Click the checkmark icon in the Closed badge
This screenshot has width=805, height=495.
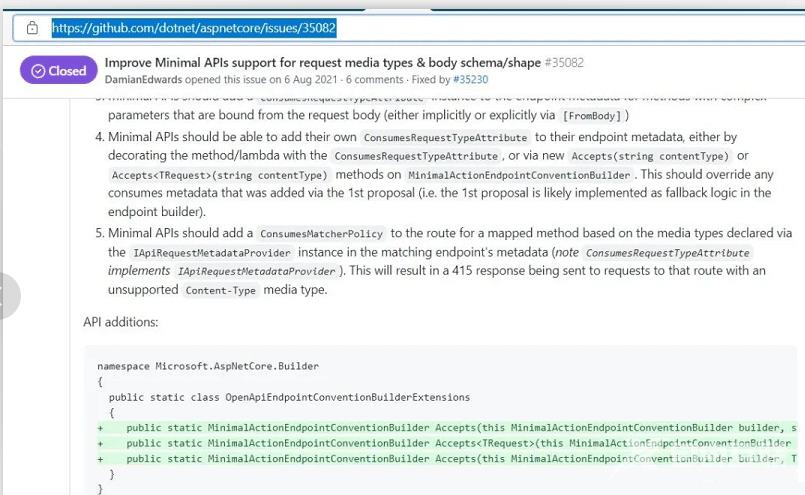point(39,71)
